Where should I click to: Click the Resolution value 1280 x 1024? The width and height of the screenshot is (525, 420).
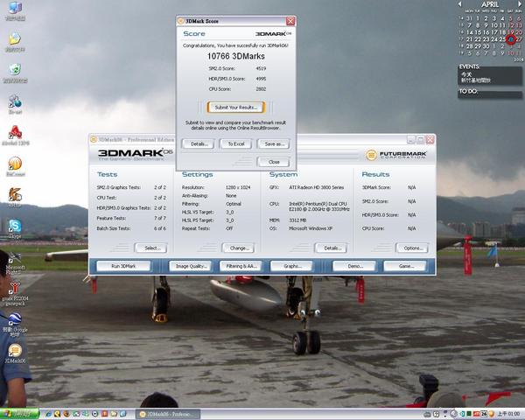[238, 187]
